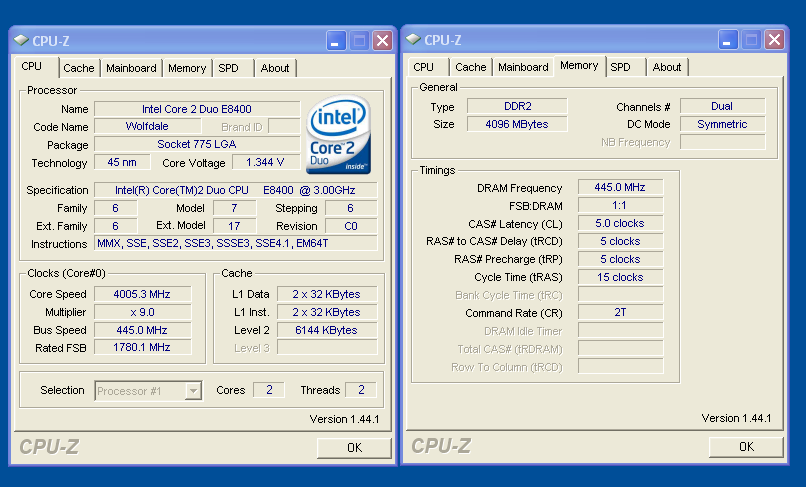The width and height of the screenshot is (806, 487).
Task: Click the Threads count value
Action: (361, 390)
